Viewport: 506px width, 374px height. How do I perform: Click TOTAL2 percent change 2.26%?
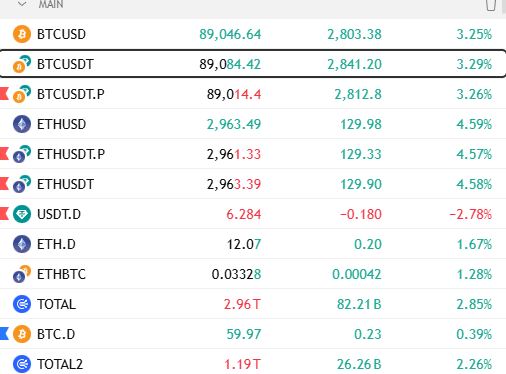[x=474, y=364]
